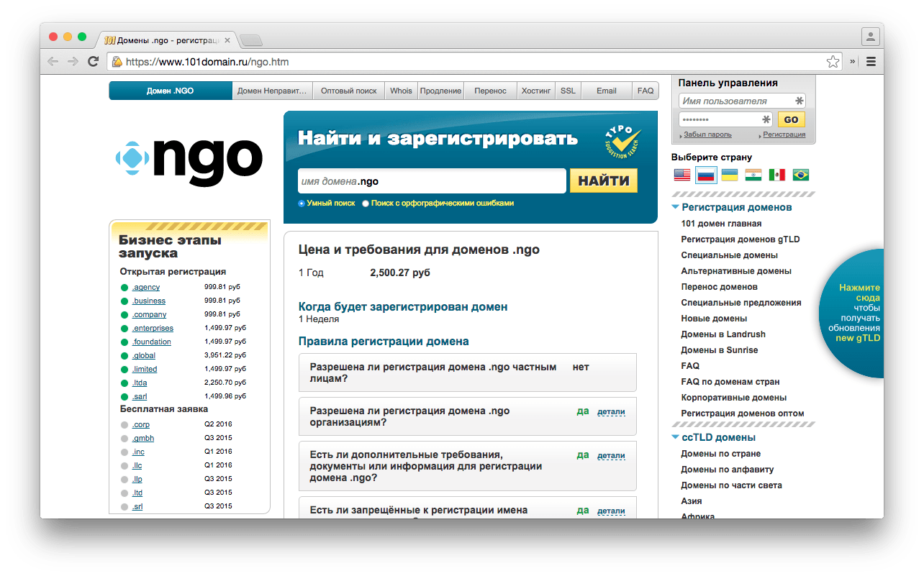The width and height of the screenshot is (924, 576).
Task: Open the Оптовый поиск tab
Action: [x=349, y=91]
